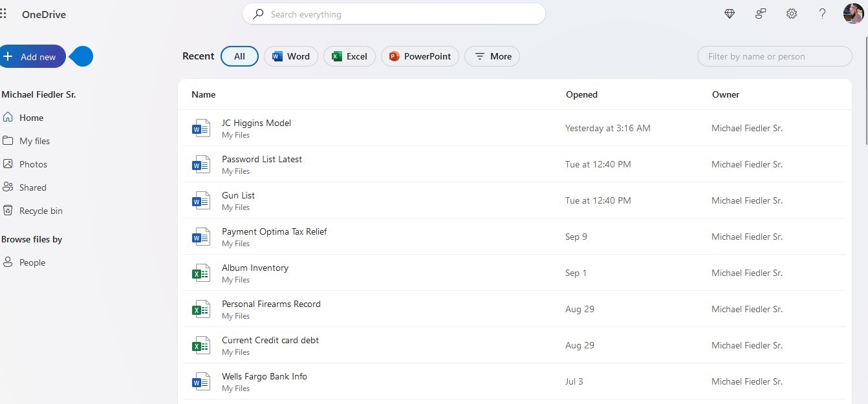Open the Settings gear icon
This screenshot has height=404, width=868.
(x=792, y=14)
